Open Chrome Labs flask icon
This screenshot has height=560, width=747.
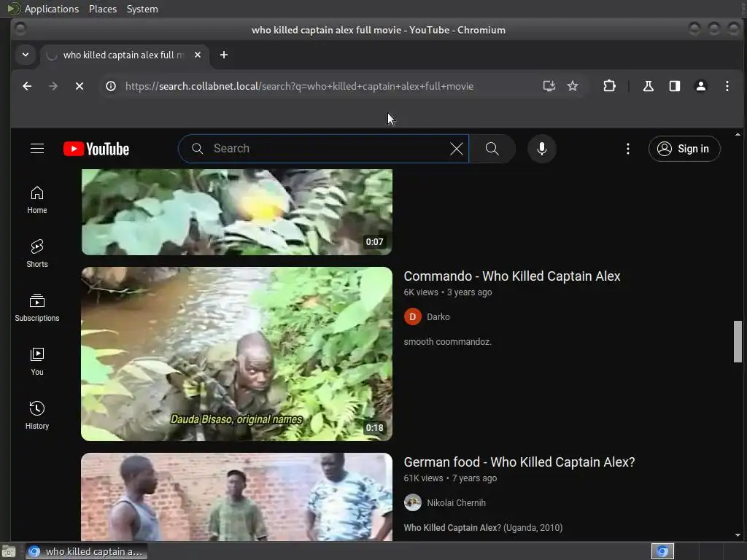648,86
